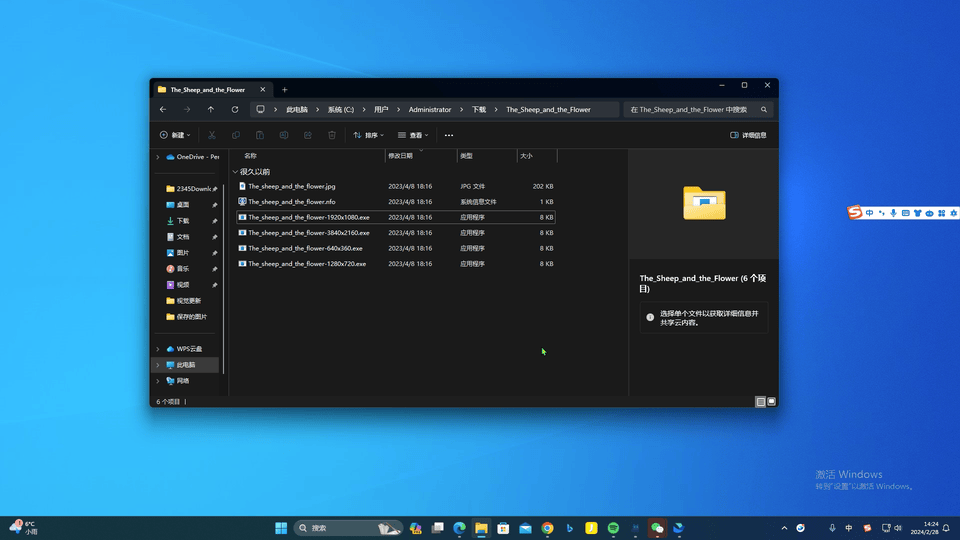Open the View (查看) dropdown
This screenshot has height=540, width=960.
coord(413,135)
